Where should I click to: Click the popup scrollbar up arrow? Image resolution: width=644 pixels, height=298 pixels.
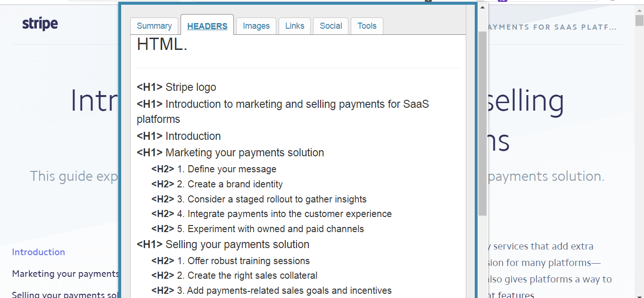482,8
